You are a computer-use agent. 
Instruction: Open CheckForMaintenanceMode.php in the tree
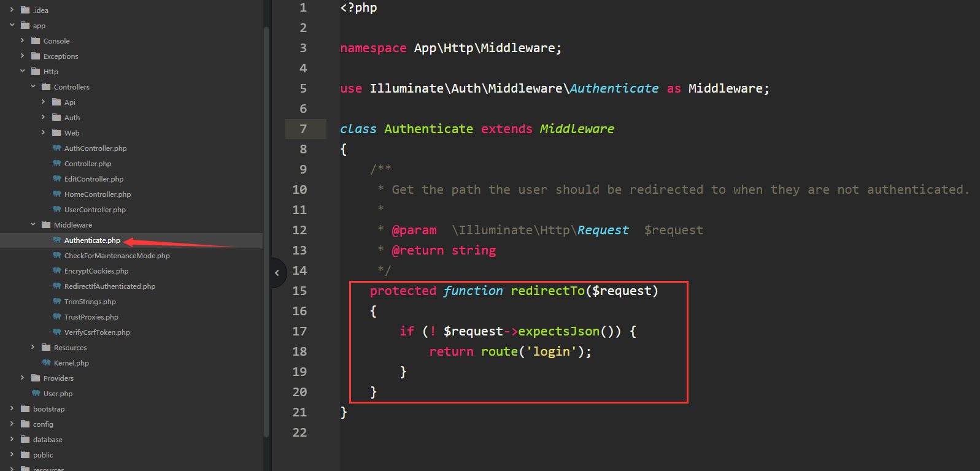tap(117, 256)
